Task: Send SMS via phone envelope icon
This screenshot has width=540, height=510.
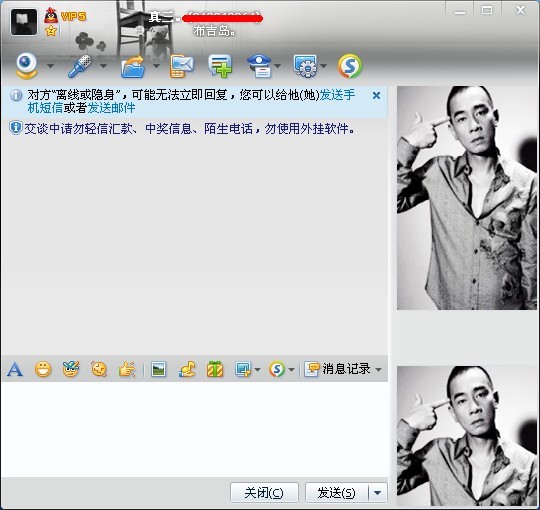Action: pos(181,66)
